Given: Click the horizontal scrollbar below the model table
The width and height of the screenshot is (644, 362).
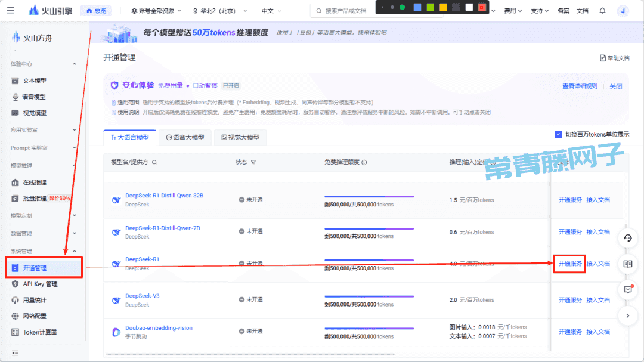Looking at the screenshot, I should tap(250, 354).
